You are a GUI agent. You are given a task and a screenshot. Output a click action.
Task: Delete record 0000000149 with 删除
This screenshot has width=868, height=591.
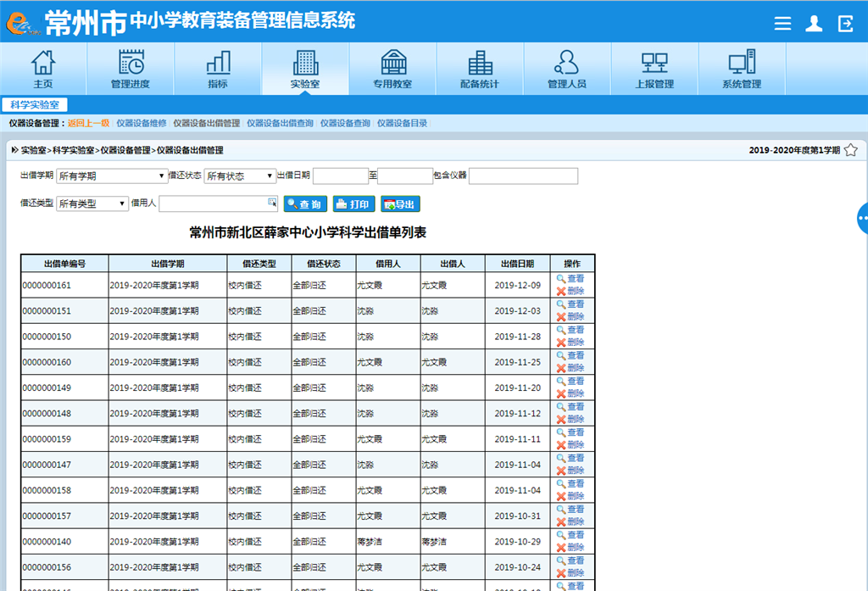click(570, 393)
